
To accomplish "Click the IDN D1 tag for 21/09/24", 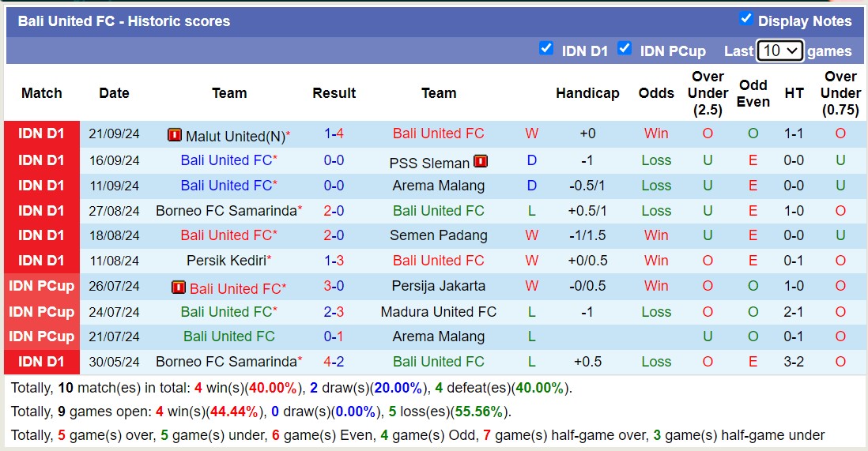I will (x=42, y=133).
